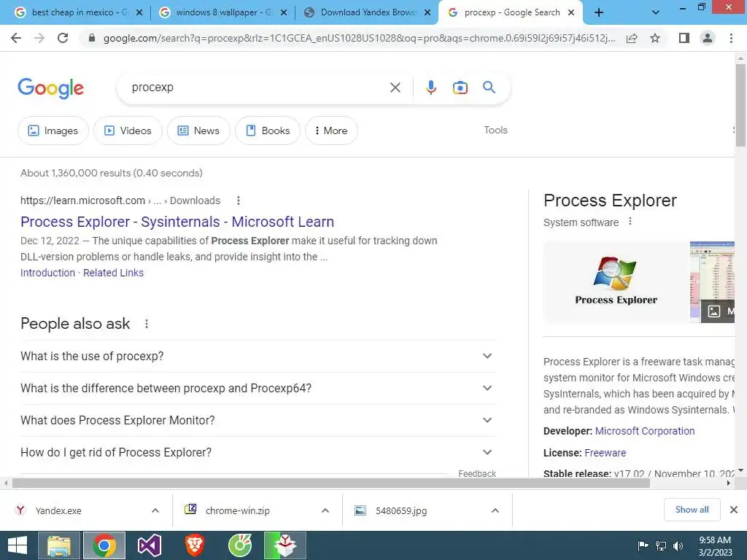
Task: Click Show all downloads
Action: 692,510
